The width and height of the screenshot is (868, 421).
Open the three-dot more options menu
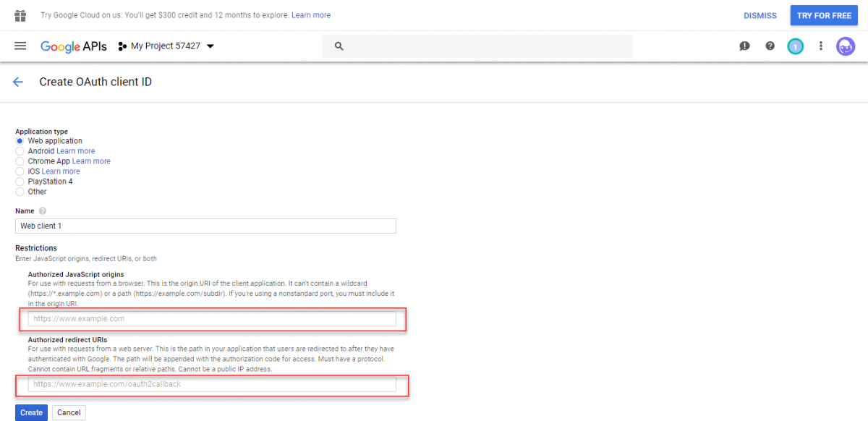820,46
